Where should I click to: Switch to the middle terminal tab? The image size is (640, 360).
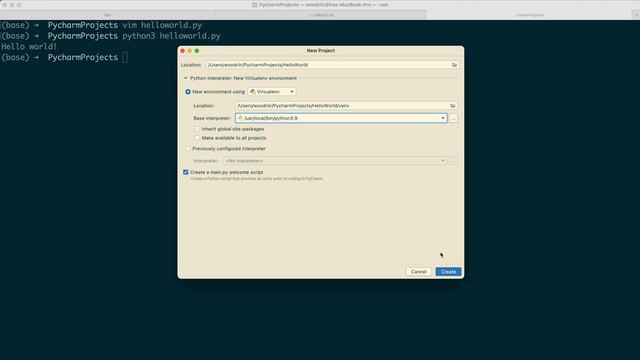click(321, 15)
